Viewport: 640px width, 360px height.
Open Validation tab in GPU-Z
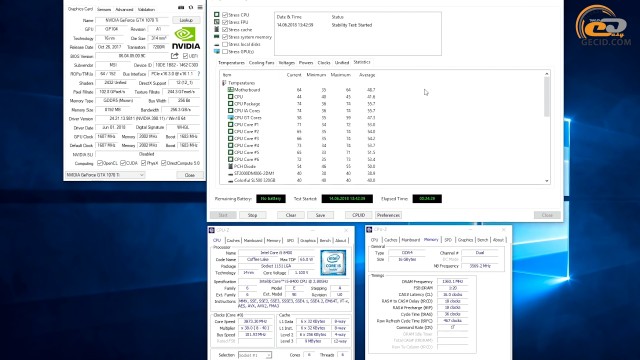point(146,9)
